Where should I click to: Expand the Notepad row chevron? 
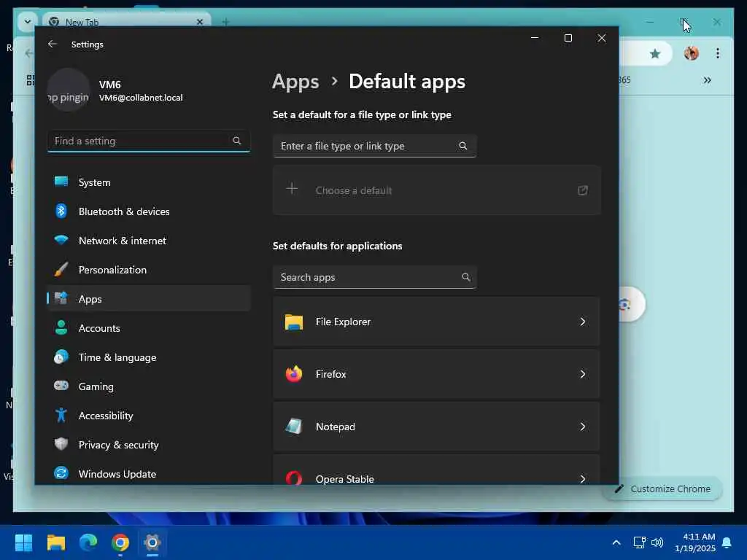(583, 426)
